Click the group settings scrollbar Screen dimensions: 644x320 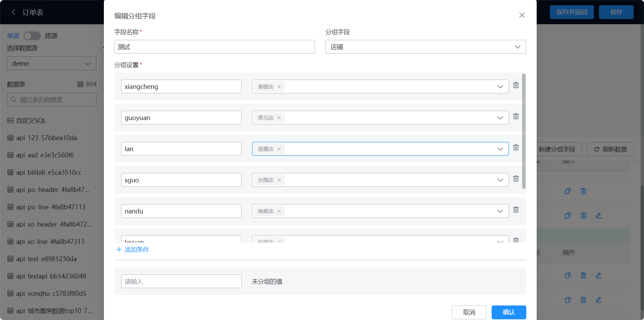pos(524,131)
